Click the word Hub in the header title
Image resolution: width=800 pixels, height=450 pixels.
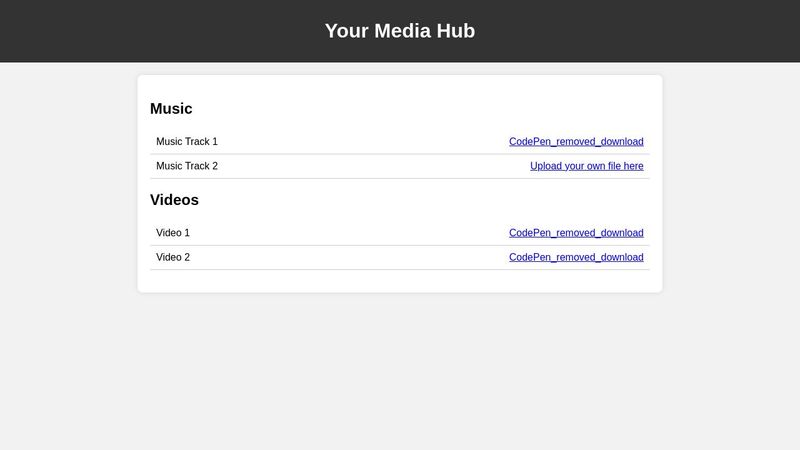click(455, 31)
